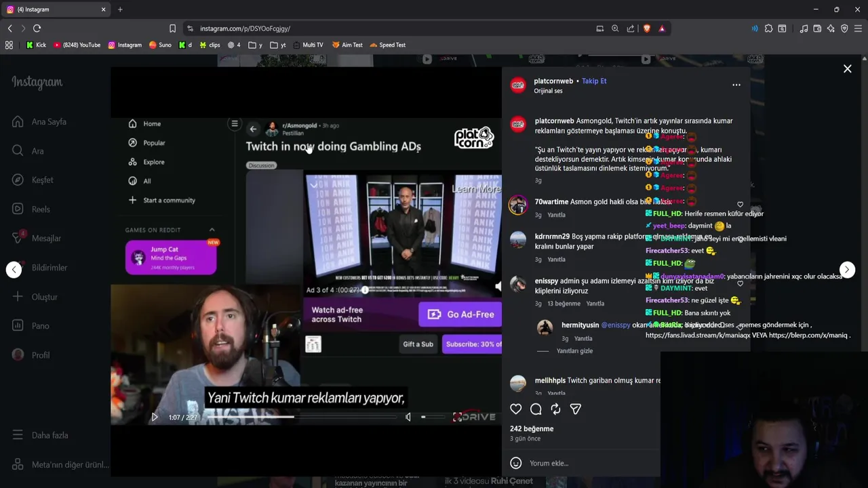Click Orijinal ses audio link

[548, 91]
